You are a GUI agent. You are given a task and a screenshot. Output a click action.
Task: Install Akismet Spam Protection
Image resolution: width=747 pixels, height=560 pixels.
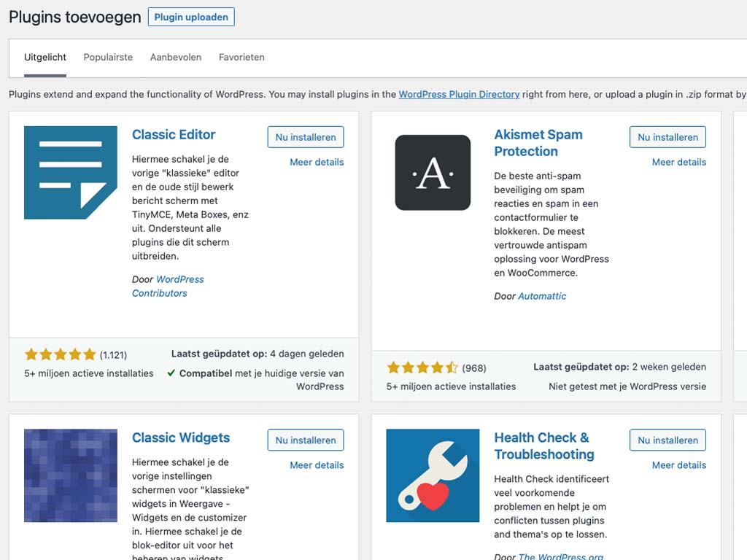point(667,136)
